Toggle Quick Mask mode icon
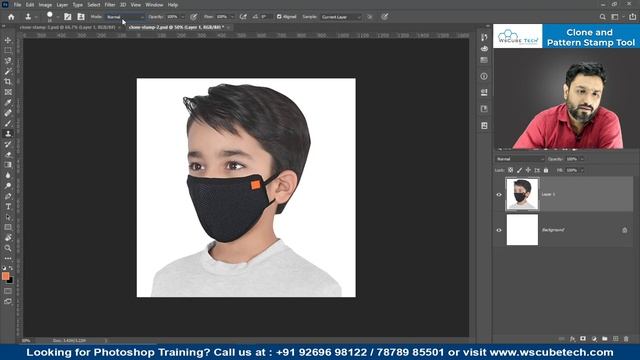640x360 pixels. 8,291
